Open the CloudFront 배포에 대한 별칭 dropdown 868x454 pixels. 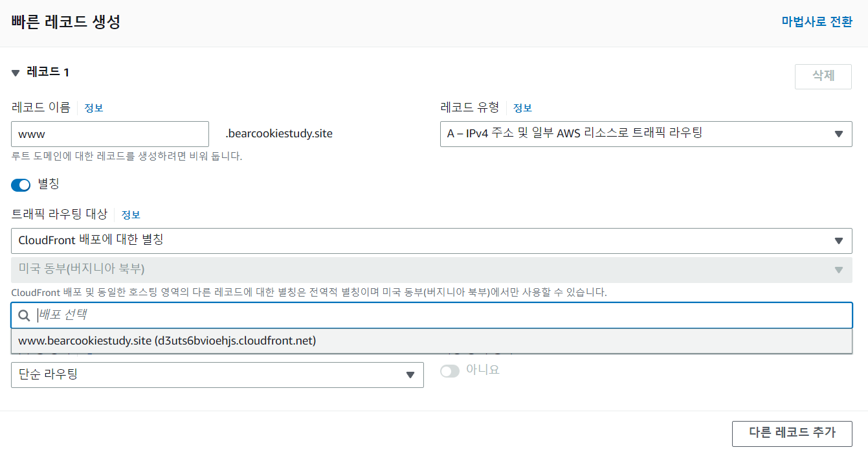[431, 240]
